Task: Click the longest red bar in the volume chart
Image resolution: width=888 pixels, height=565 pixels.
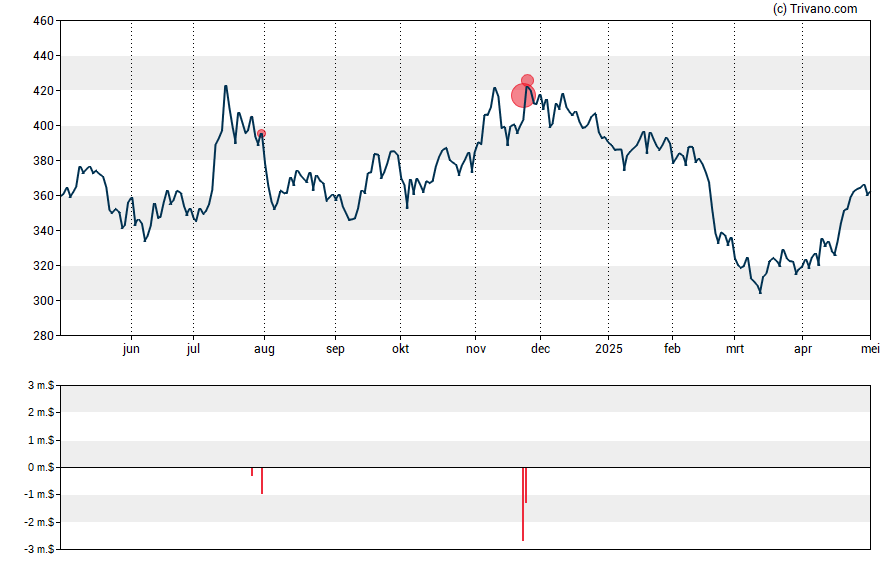Action: [523, 504]
